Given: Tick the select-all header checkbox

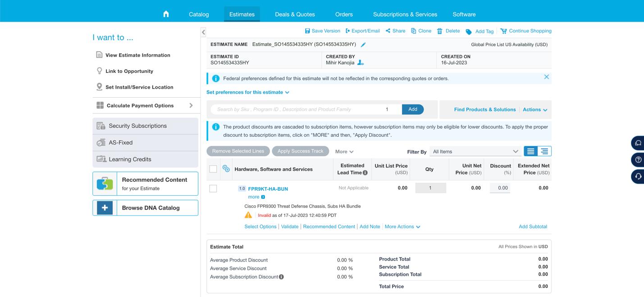Looking at the screenshot, I should 213,169.
